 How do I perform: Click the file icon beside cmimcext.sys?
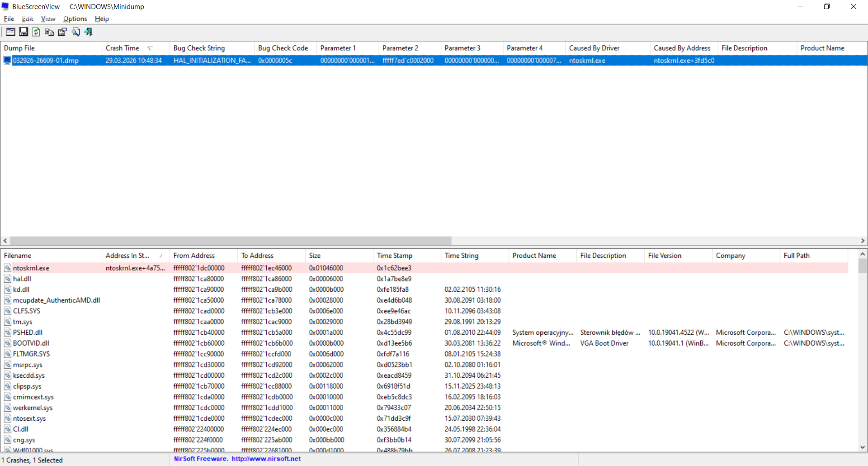tap(8, 397)
